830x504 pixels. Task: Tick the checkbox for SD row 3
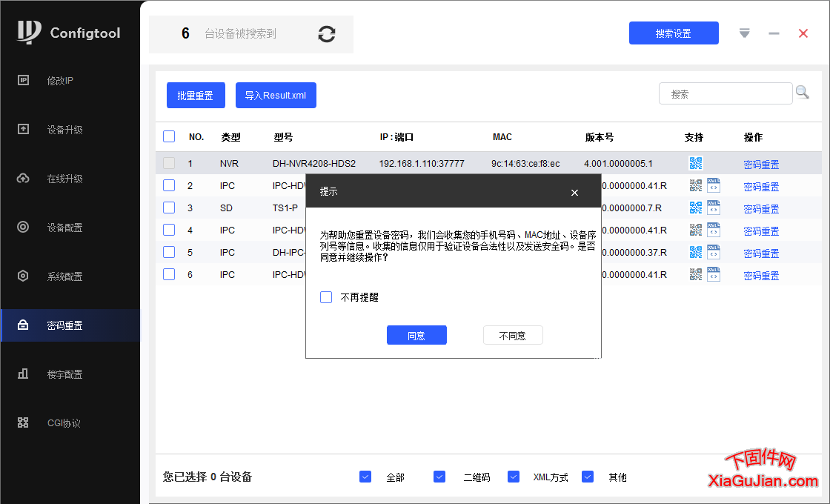pyautogui.click(x=169, y=208)
